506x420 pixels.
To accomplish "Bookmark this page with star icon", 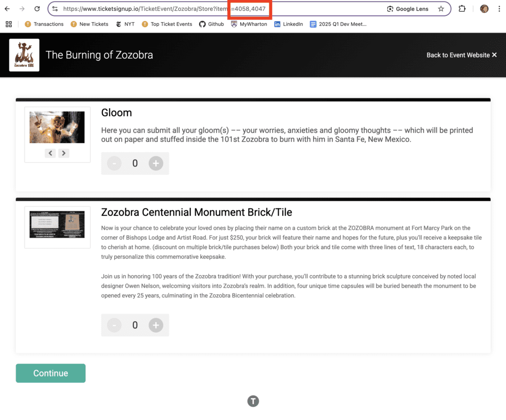I will click(x=441, y=9).
